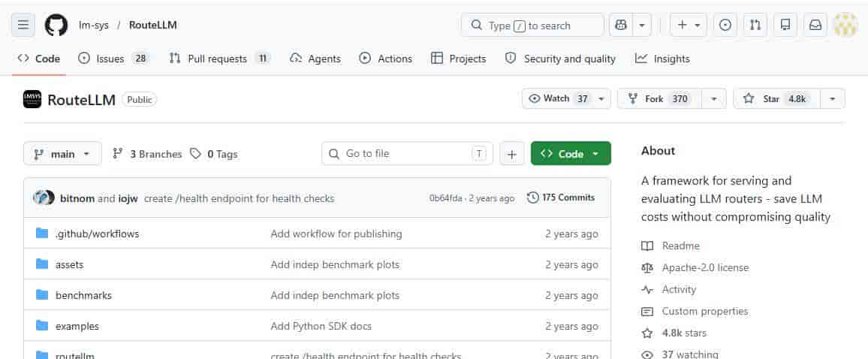The image size is (868, 359).
Task: Open the notifications inbox icon
Action: tap(815, 25)
